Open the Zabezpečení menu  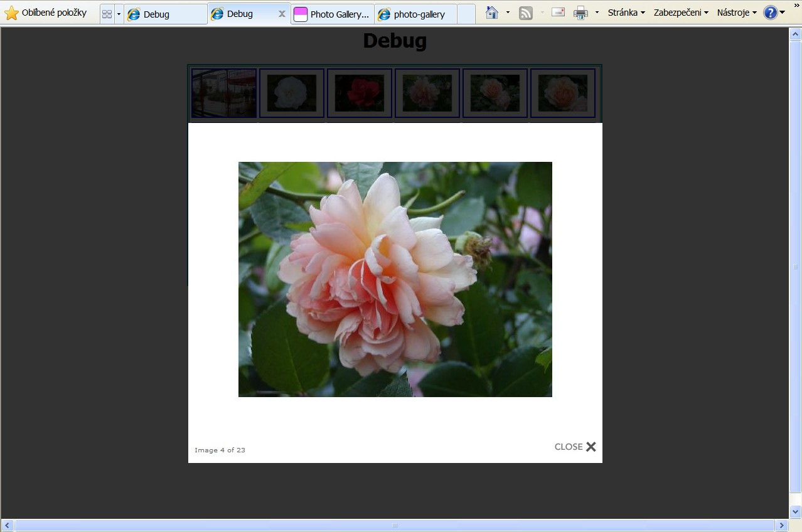[681, 13]
